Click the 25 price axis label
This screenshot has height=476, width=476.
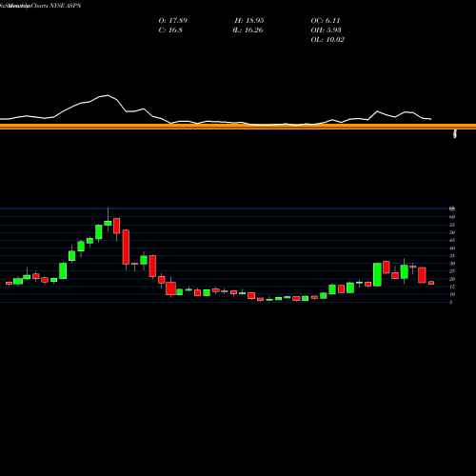452,271
